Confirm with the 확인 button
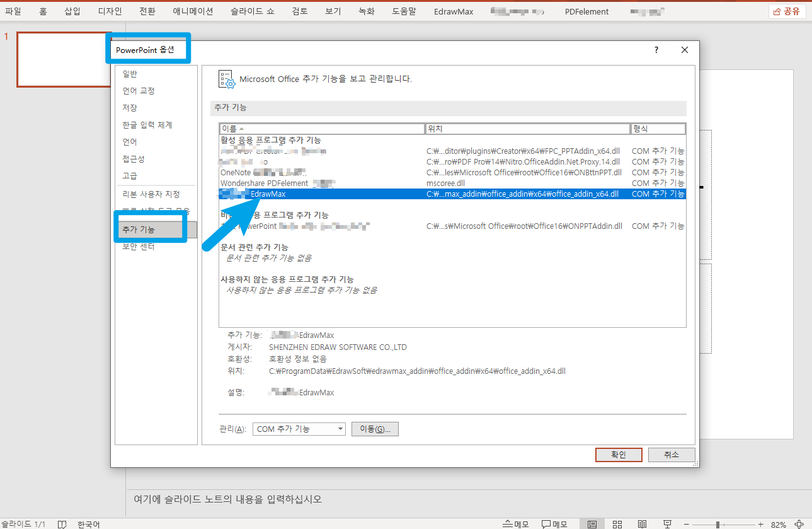812x529 pixels. point(619,455)
